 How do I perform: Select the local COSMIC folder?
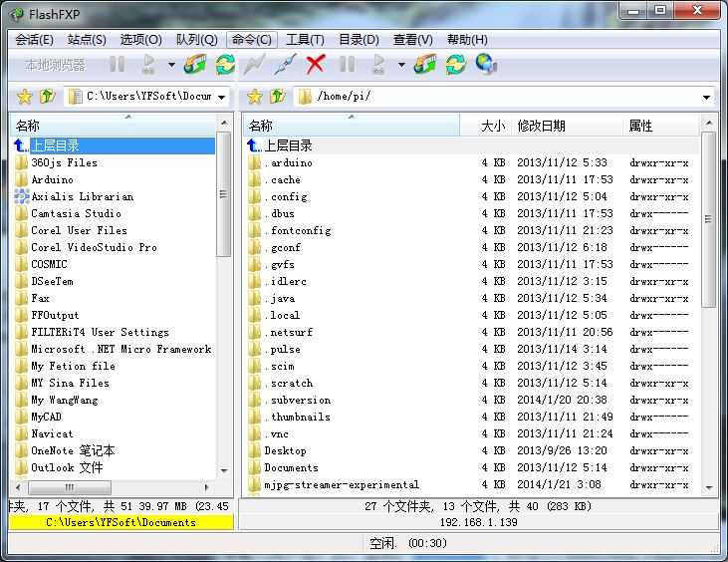[49, 264]
